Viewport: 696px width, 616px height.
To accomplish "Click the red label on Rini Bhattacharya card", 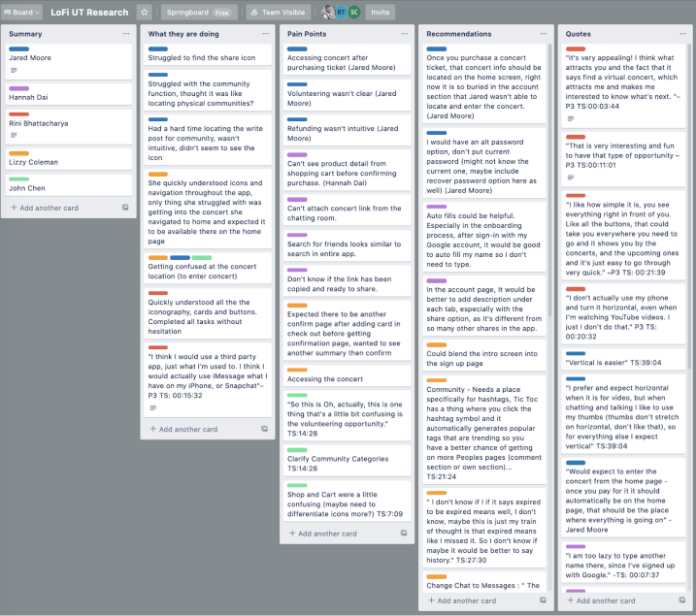I will 18,114.
